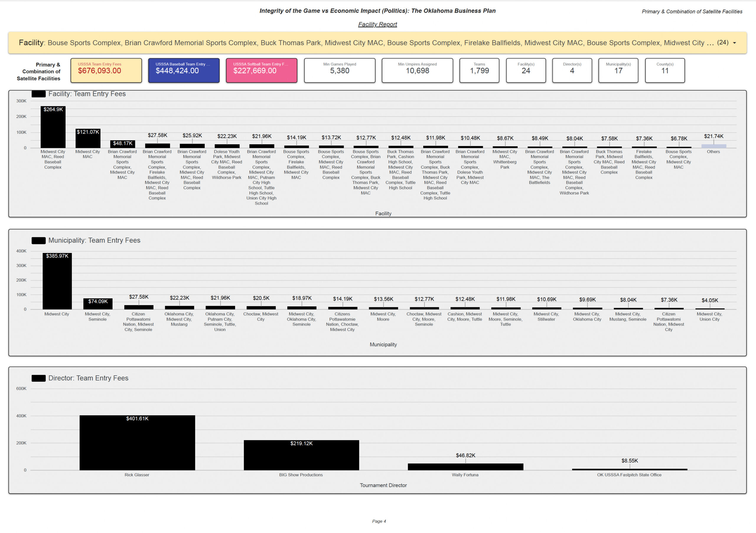Select the USSSA Softball Team Entry scorecard
The width and height of the screenshot is (756, 533).
pos(261,71)
